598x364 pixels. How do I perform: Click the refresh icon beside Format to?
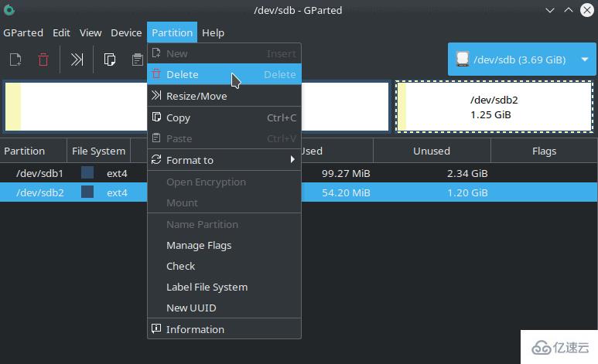(x=156, y=159)
